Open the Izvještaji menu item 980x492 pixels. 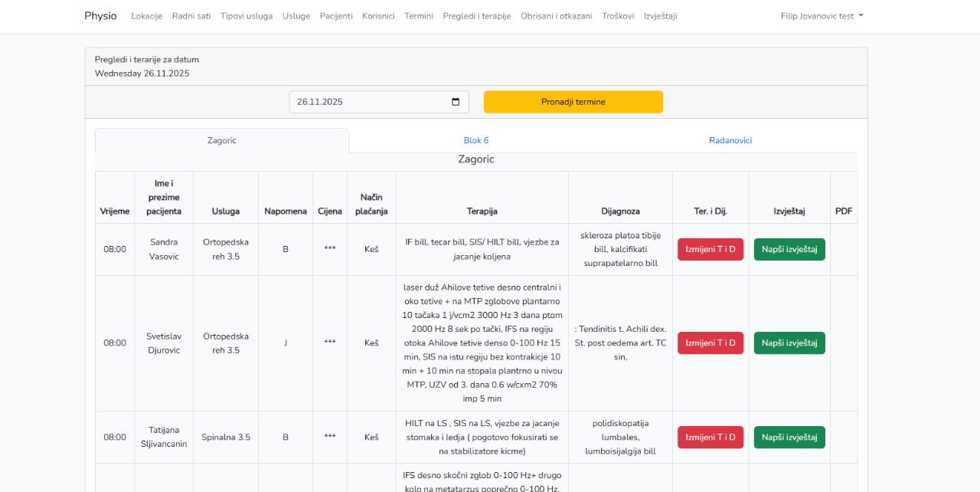[660, 16]
